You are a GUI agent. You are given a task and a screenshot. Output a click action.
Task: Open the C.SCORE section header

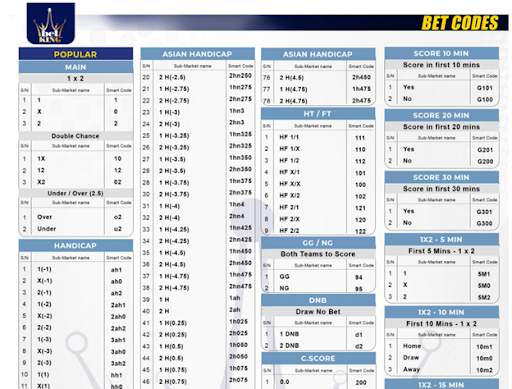click(x=318, y=358)
